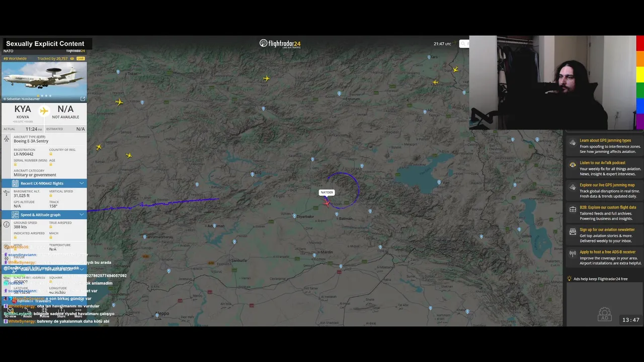Click the Boeing E-3A Sentry aircraft type
644x362 pixels.
point(31,141)
